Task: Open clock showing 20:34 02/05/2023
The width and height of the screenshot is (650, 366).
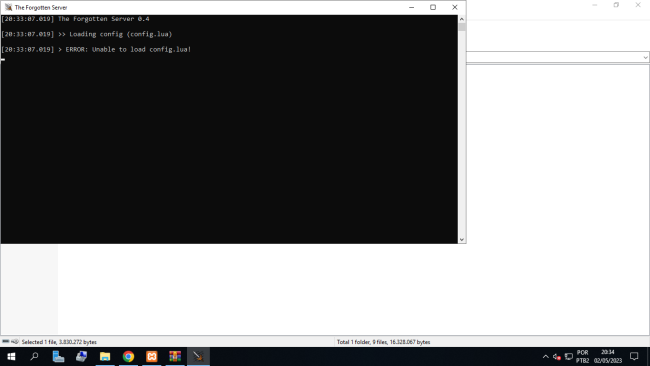Action: tap(608, 356)
